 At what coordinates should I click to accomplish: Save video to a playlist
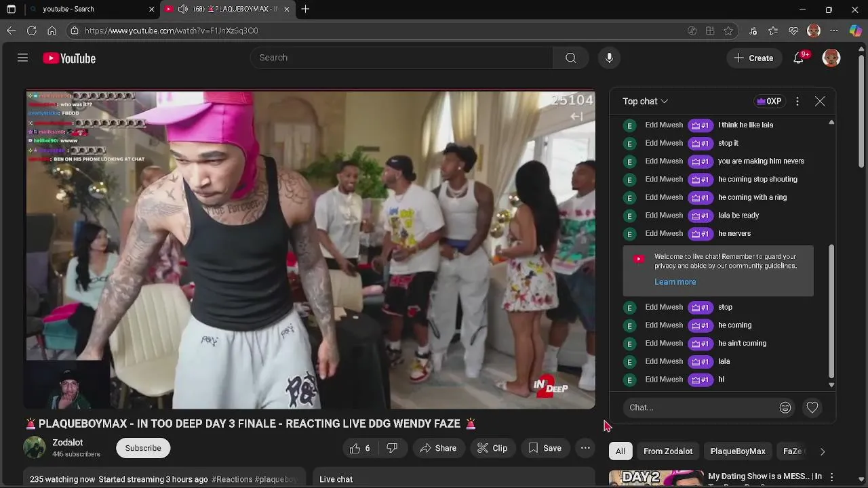545,448
